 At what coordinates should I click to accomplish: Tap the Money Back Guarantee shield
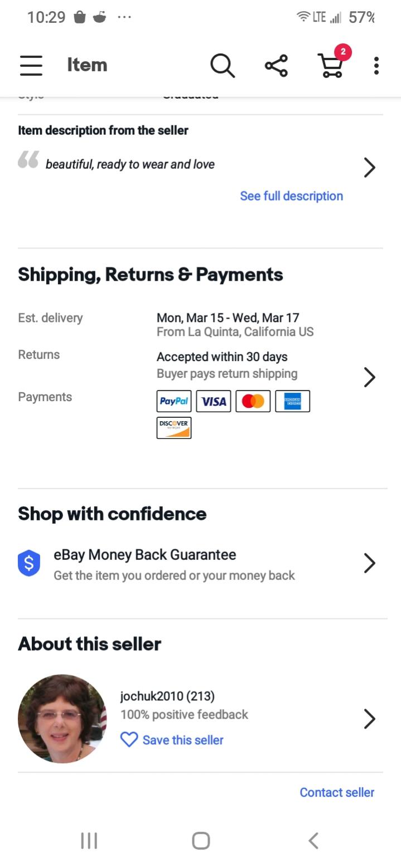pos(29,563)
